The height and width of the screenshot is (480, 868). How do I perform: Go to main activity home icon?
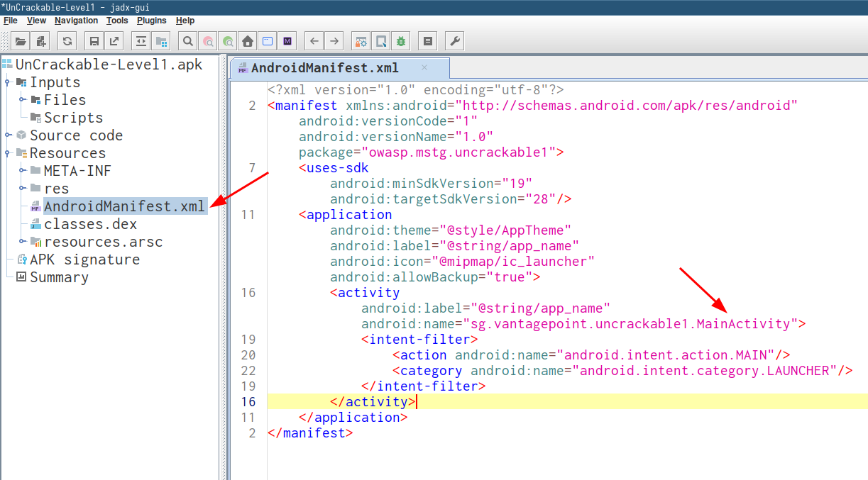tap(248, 40)
